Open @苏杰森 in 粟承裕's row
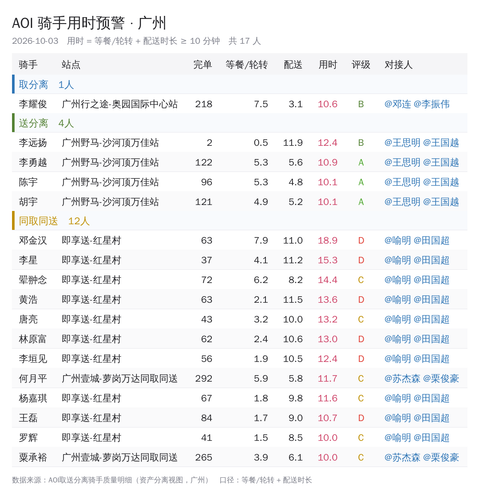Image resolution: width=479 pixels, height=500 pixels. tap(402, 457)
